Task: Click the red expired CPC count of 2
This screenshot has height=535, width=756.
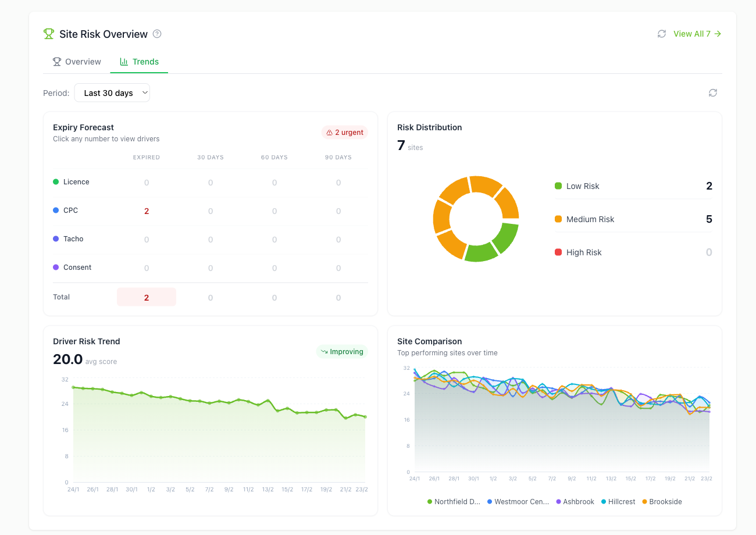Action: [146, 210]
